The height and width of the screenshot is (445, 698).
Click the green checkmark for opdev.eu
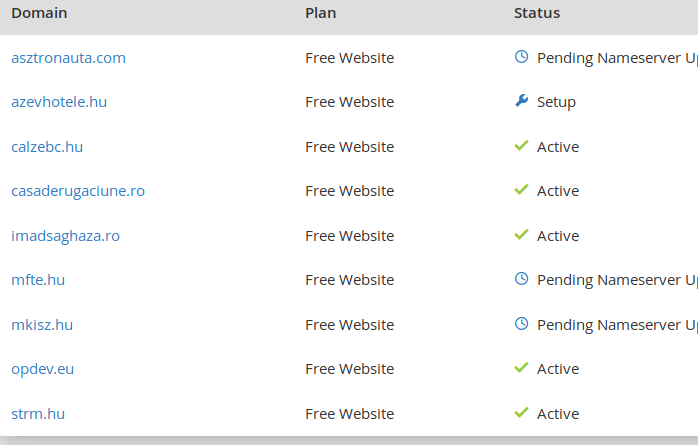pos(521,368)
